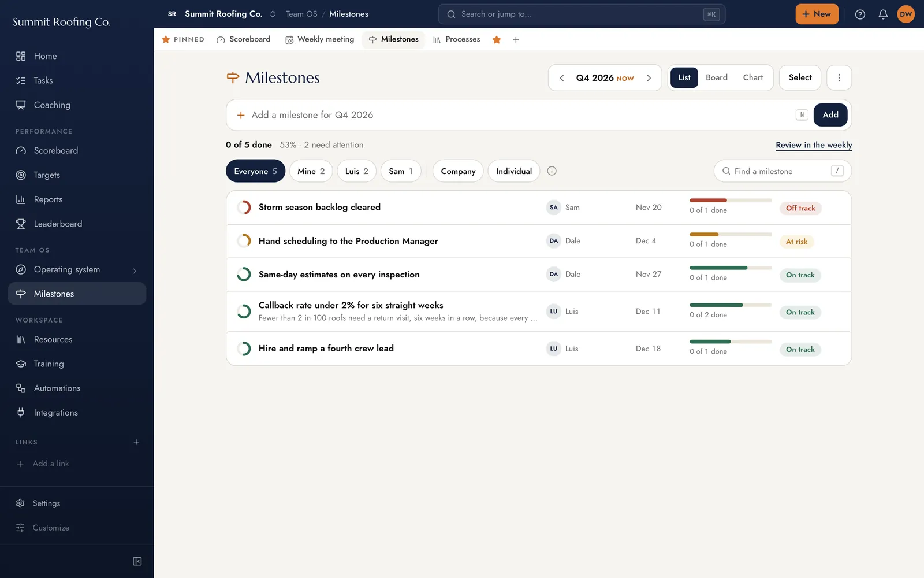The width and height of the screenshot is (924, 578).
Task: Open the Weekly meeting pinned tab
Action: [x=319, y=39]
